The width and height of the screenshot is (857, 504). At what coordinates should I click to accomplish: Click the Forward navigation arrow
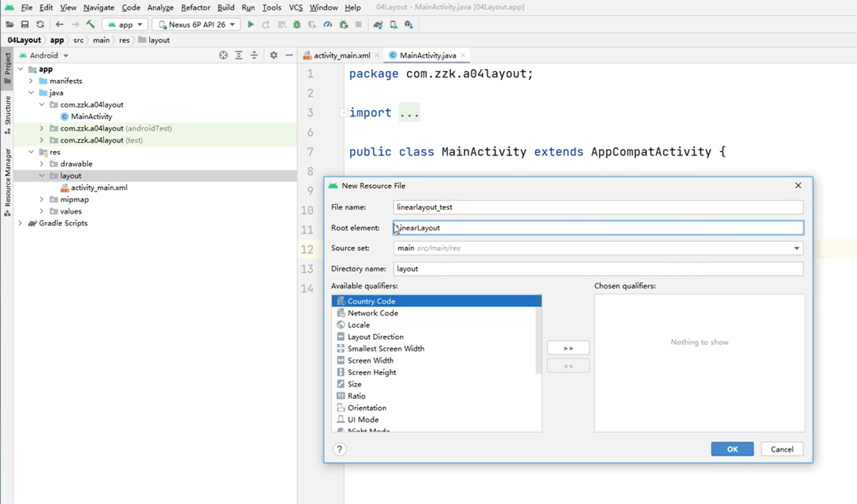[x=75, y=24]
